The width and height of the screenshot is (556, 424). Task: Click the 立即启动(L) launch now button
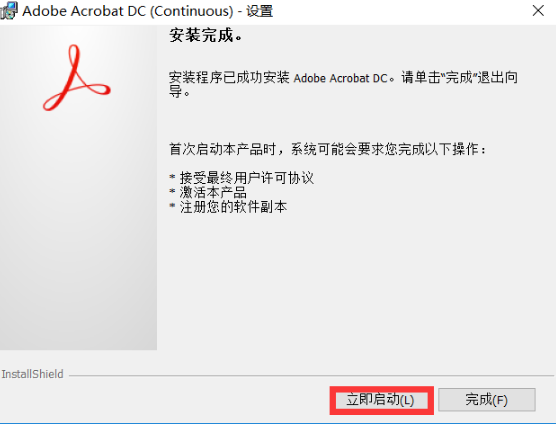(x=381, y=400)
